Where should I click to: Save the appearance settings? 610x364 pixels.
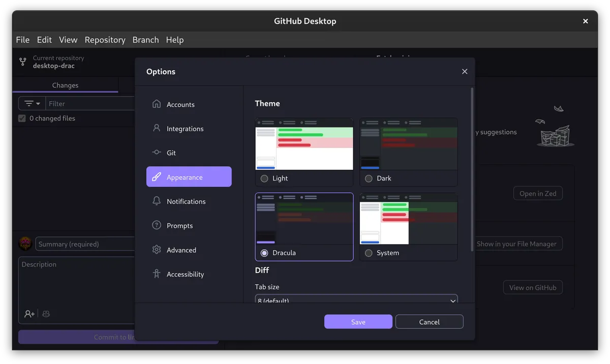(x=358, y=321)
